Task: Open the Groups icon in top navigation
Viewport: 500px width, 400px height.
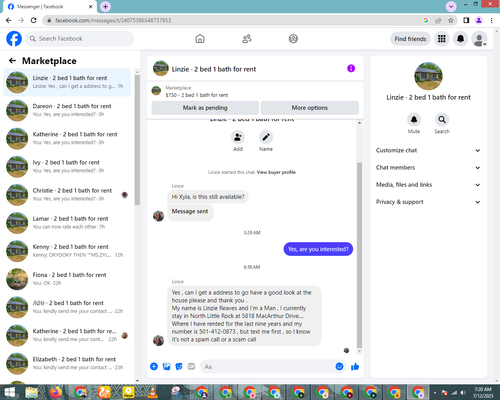Action: point(293,39)
